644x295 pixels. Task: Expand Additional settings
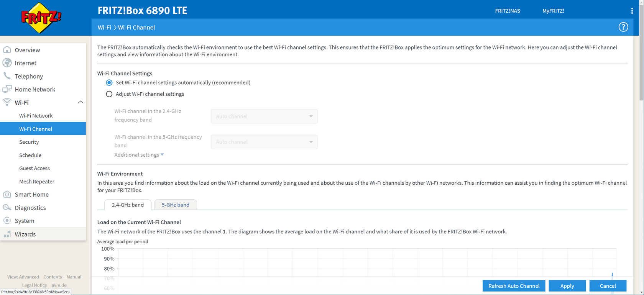(139, 155)
